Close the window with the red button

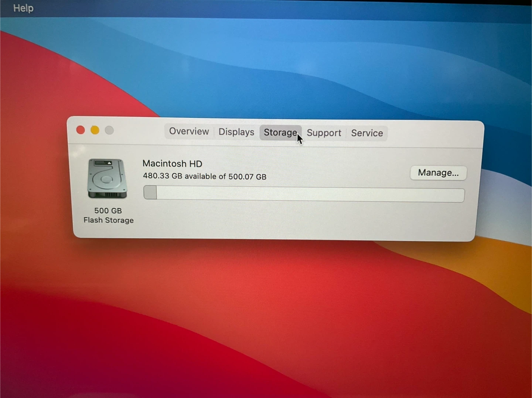click(x=81, y=130)
